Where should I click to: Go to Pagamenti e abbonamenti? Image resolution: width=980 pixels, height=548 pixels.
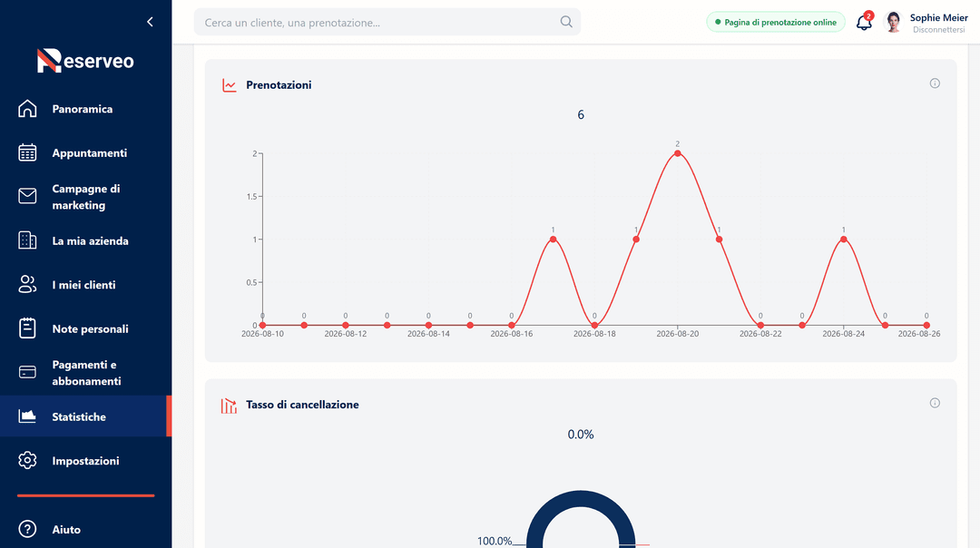[x=85, y=372]
